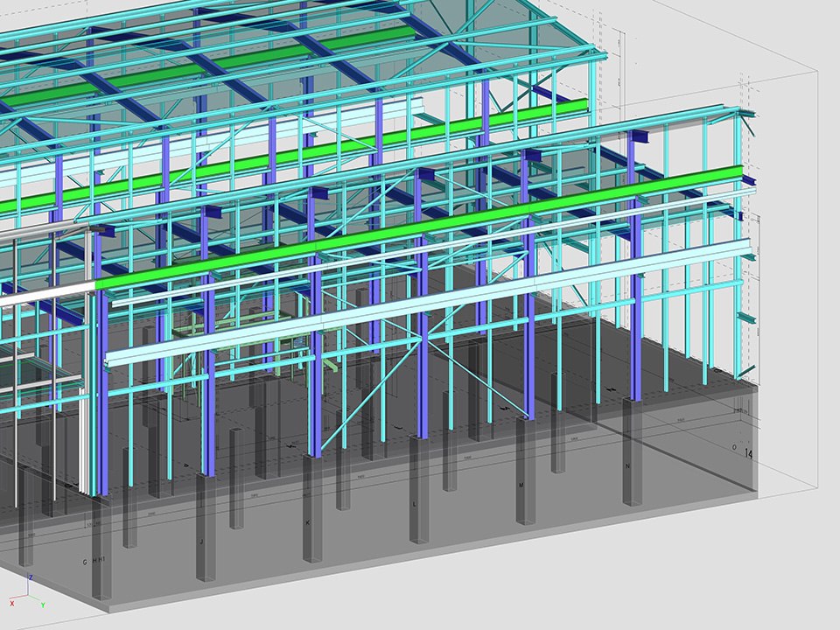
Task: Select grid line label L
Action: 415,504
